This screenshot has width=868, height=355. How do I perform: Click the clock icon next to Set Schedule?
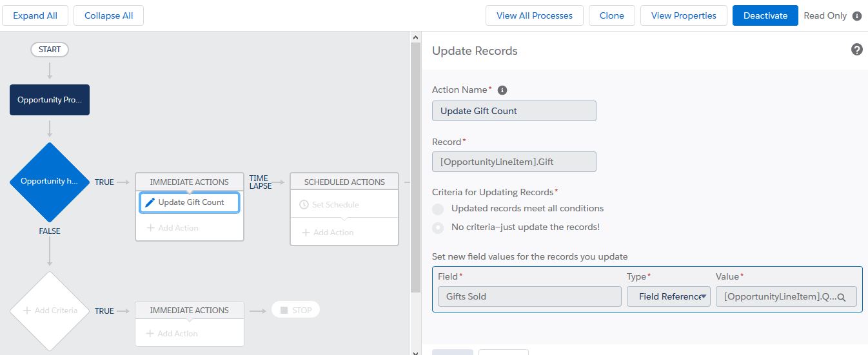(x=304, y=205)
